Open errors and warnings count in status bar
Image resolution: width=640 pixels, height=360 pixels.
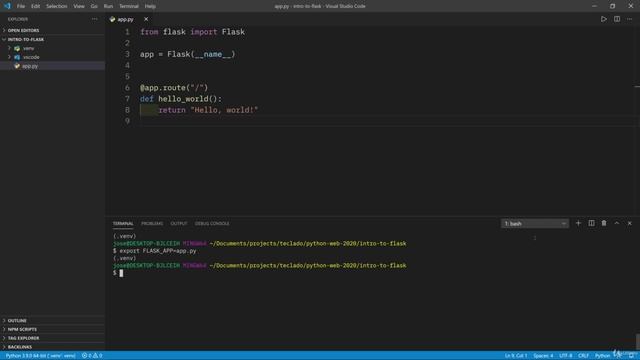(92, 356)
